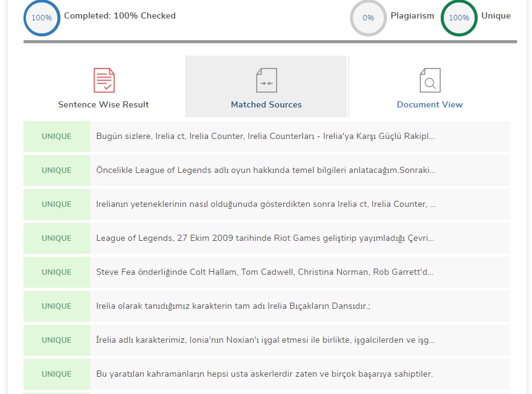
Task: Open the 'League of Legends, 27 Ekim 2009' sentence
Action: click(265, 238)
